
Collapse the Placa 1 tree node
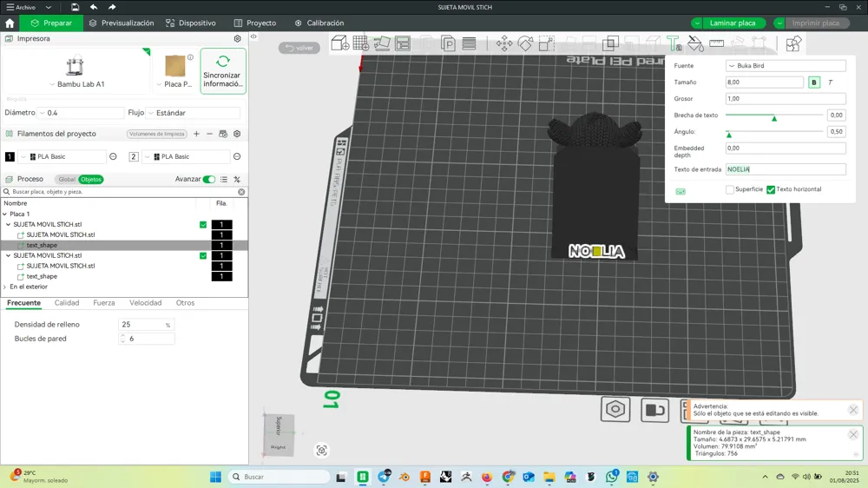[x=5, y=214]
